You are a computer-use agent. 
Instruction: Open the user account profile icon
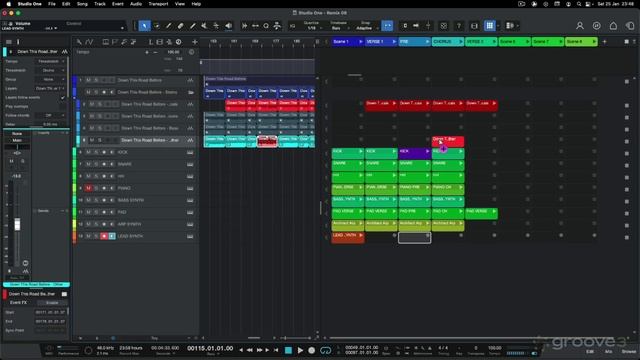[x=580, y=26]
